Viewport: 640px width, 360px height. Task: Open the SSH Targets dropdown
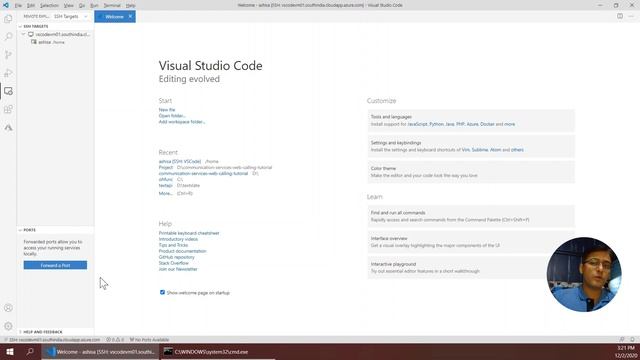[71, 16]
